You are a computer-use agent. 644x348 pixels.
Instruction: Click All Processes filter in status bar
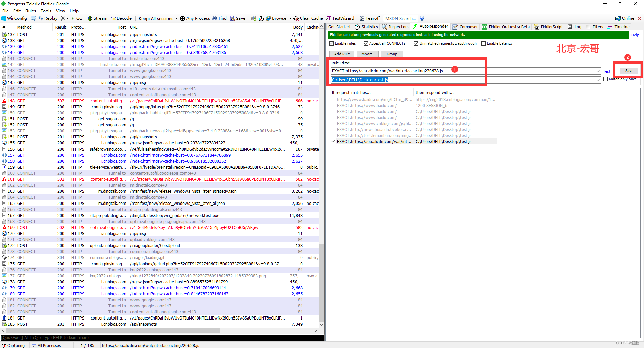point(46,345)
